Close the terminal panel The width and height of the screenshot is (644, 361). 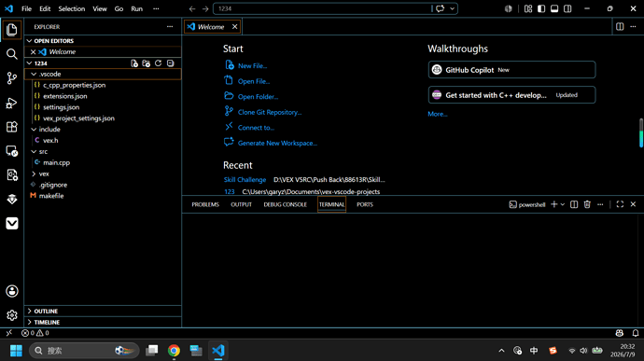coord(633,204)
